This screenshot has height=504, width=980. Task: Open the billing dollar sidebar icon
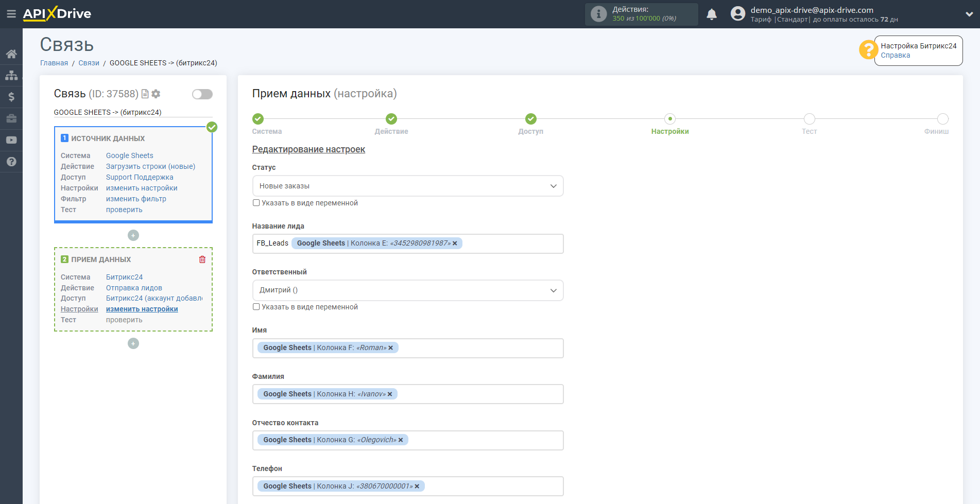tap(11, 97)
